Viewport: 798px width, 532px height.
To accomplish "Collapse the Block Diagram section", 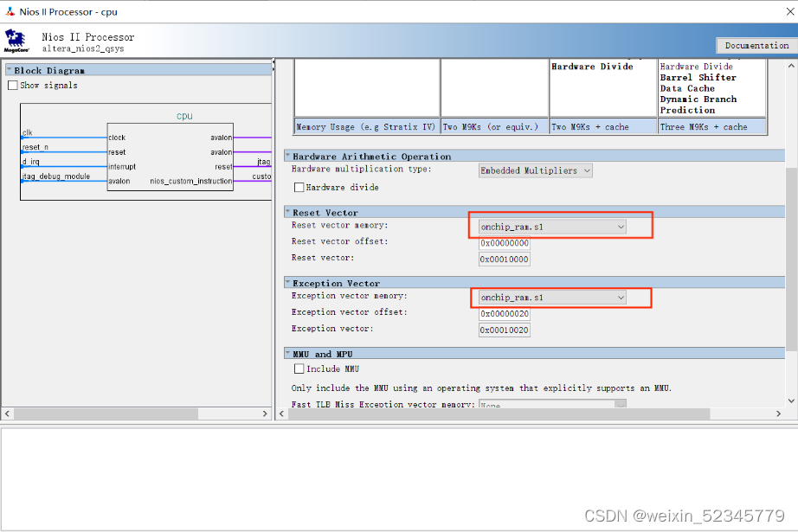I will click(10, 69).
